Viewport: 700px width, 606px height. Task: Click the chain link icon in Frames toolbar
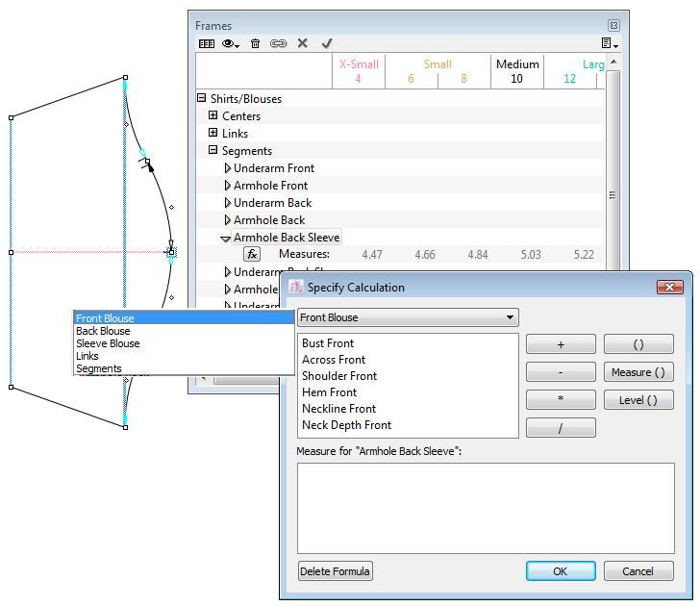coord(279,43)
